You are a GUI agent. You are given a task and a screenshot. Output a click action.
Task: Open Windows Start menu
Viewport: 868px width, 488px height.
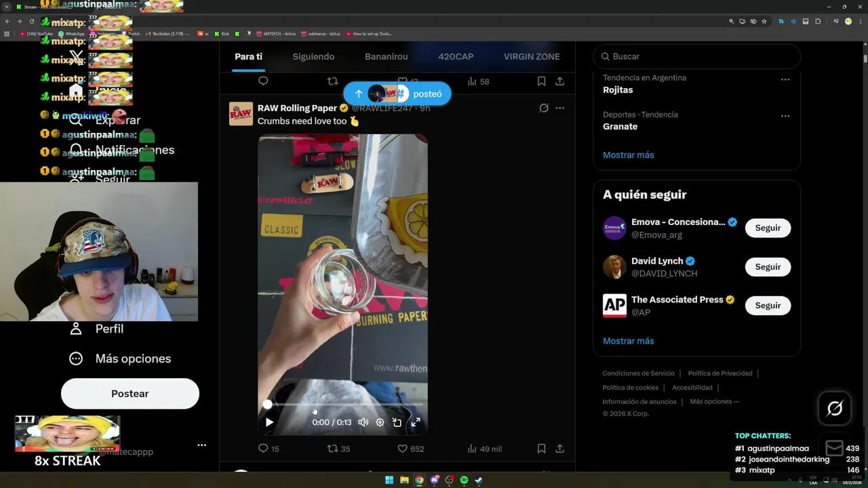pos(389,480)
